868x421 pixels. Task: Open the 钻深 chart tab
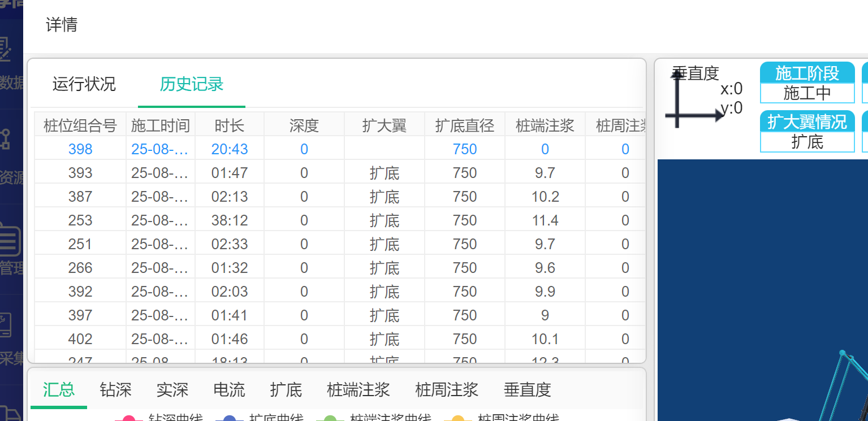pos(115,389)
